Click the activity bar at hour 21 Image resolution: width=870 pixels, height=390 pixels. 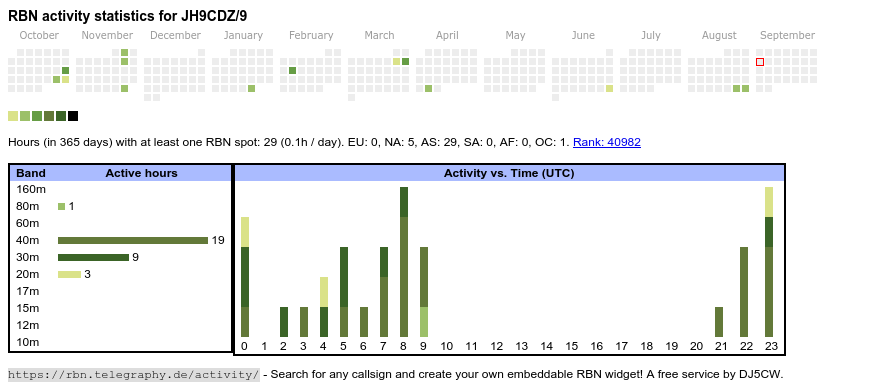[x=719, y=322]
